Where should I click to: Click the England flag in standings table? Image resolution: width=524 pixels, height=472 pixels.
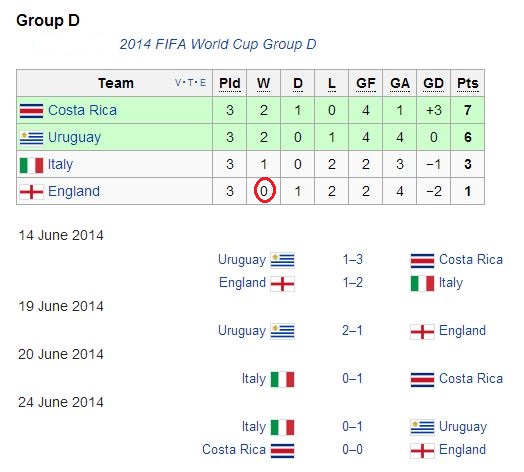(31, 192)
